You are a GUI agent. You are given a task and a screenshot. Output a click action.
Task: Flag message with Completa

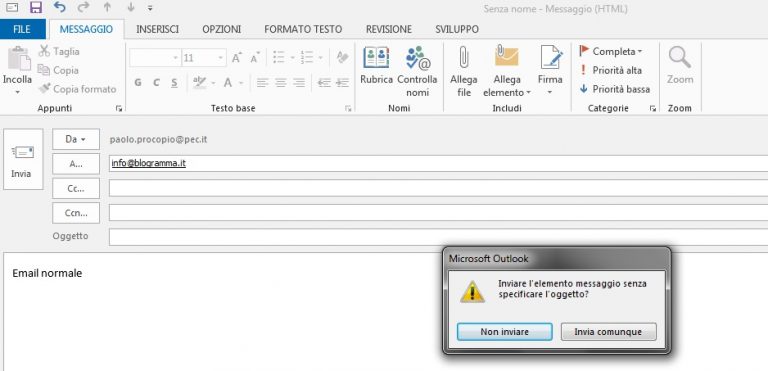coord(611,51)
